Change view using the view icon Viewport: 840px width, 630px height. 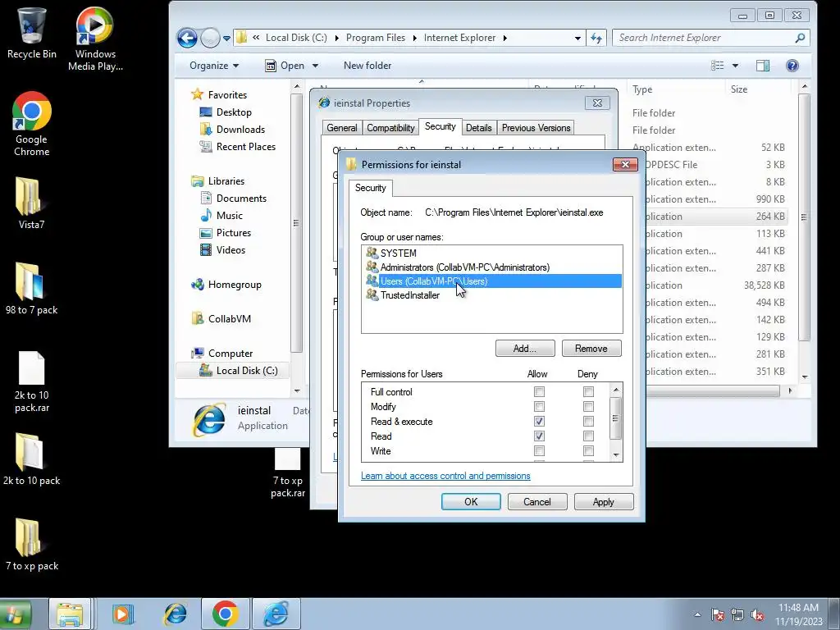point(717,66)
